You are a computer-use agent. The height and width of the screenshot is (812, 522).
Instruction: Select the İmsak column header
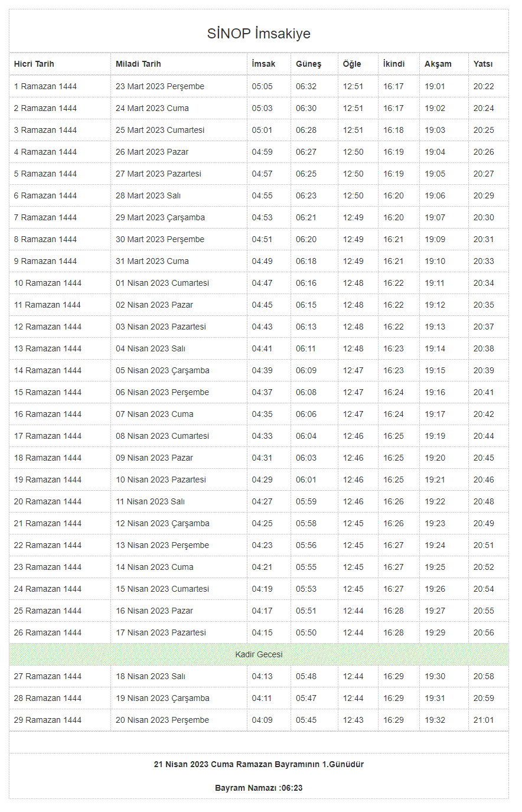click(x=263, y=64)
